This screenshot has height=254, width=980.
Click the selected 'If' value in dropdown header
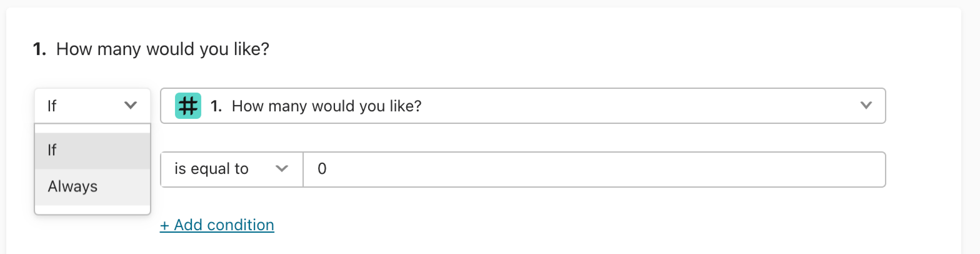coord(52,106)
